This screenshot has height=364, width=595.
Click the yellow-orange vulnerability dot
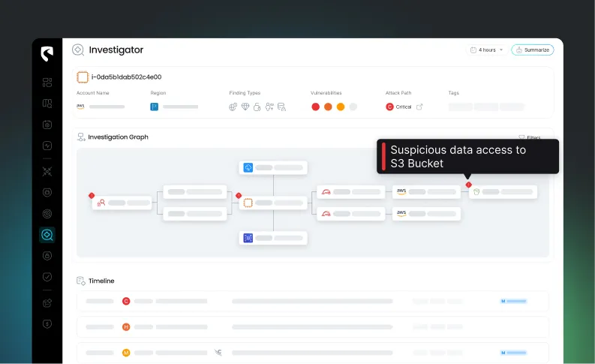click(x=341, y=107)
